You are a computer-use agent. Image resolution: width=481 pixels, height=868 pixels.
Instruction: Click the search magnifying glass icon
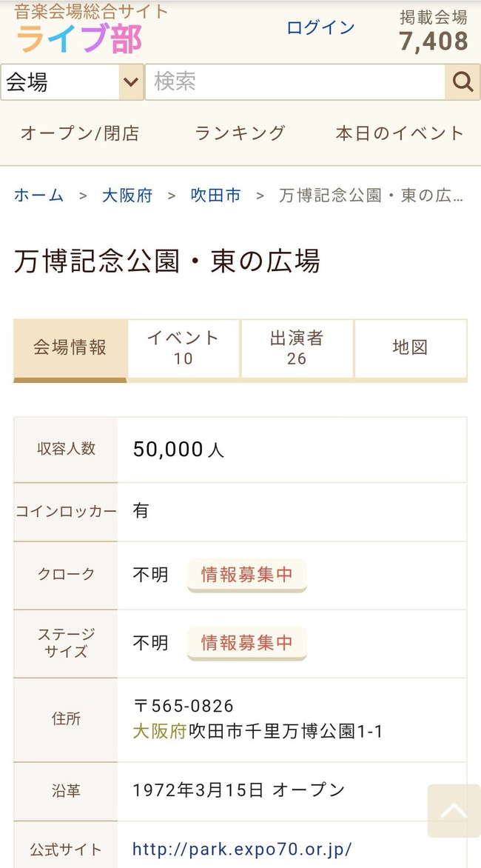462,81
